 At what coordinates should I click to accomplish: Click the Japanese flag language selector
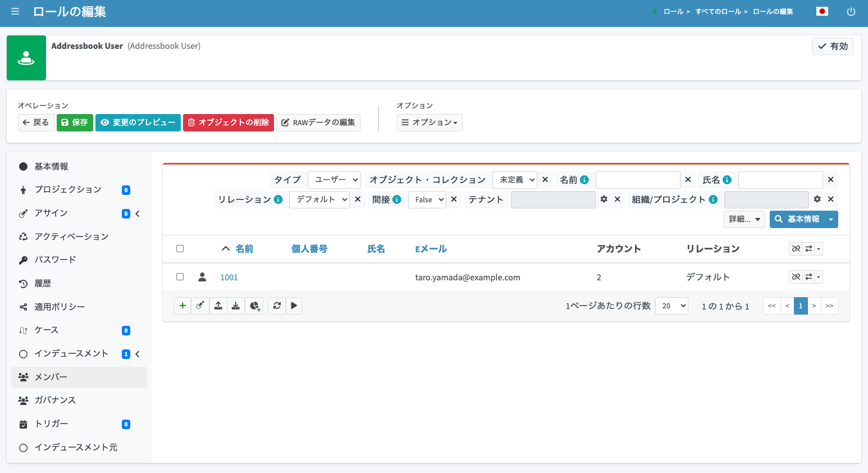pos(822,11)
